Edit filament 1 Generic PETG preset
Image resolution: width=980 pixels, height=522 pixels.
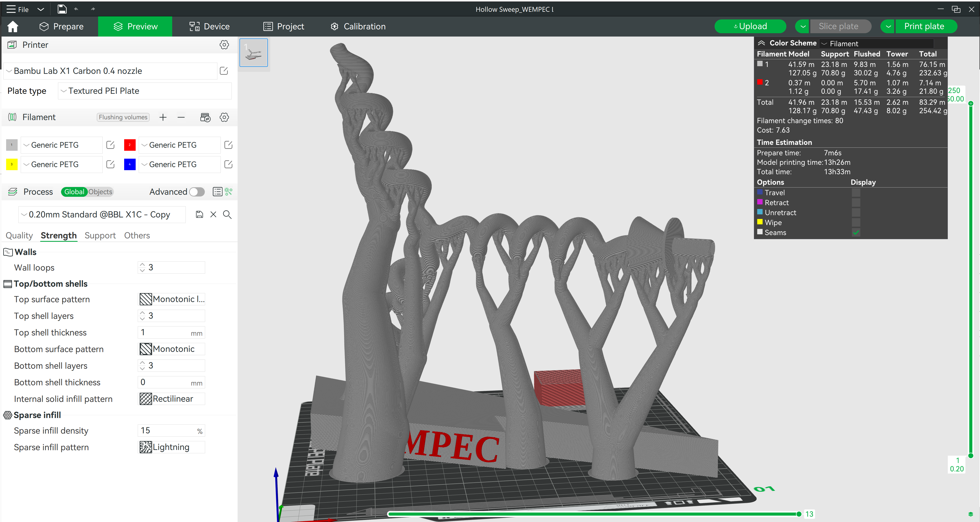tap(110, 145)
